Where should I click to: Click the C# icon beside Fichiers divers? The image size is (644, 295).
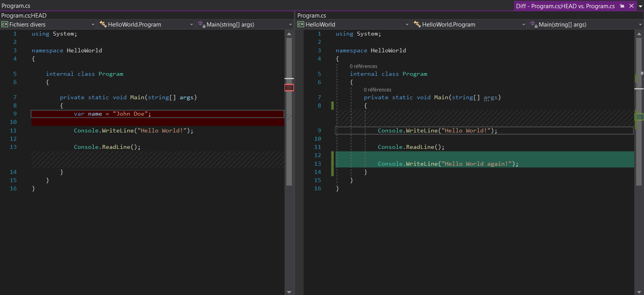coord(5,24)
